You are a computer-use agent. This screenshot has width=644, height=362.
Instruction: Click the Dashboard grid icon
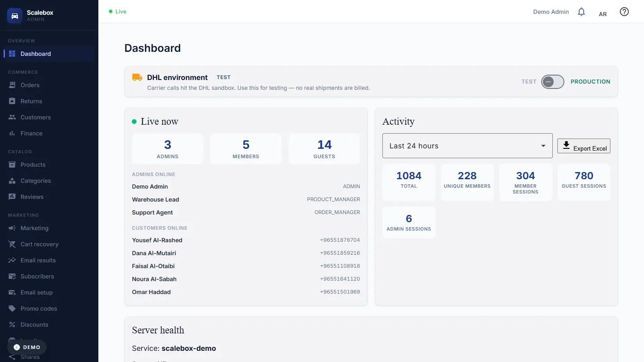[12, 54]
